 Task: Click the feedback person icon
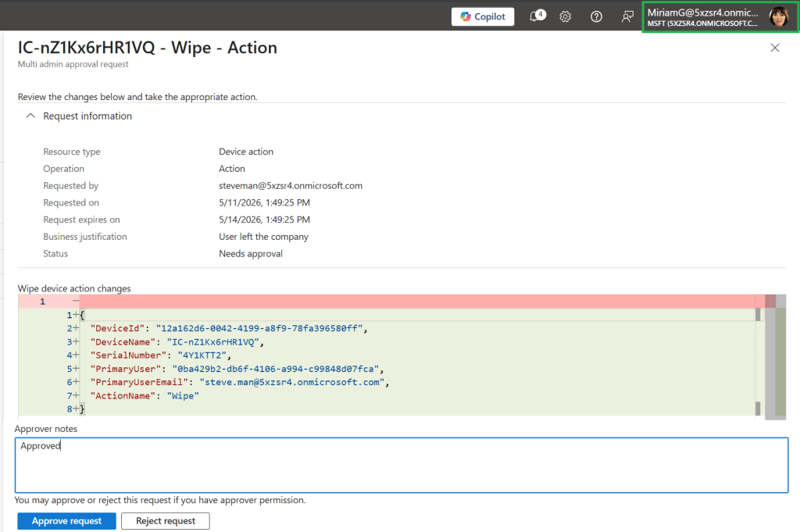627,17
